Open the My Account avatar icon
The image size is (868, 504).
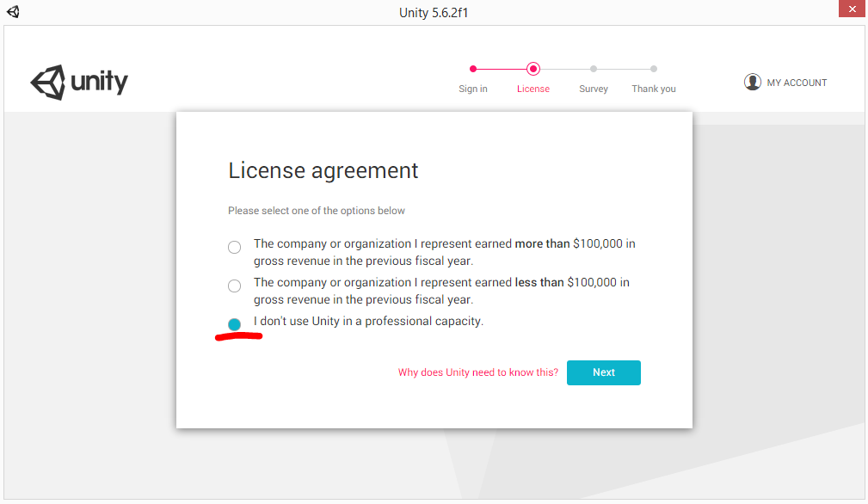tap(753, 82)
